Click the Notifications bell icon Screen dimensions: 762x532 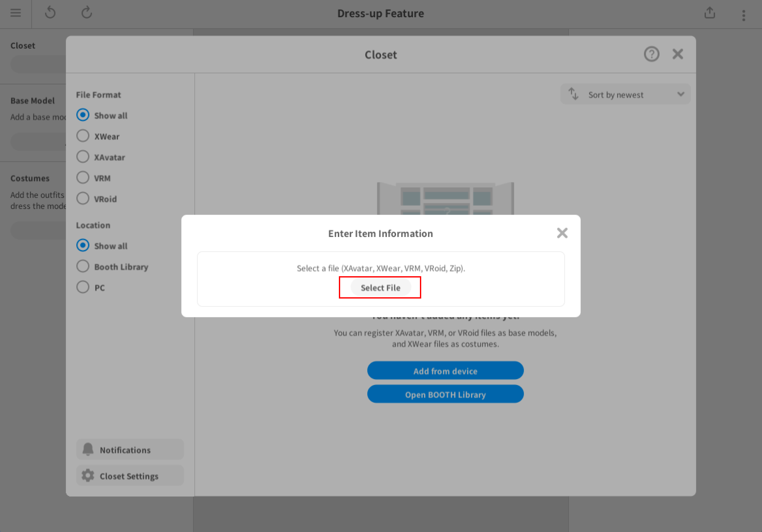(x=88, y=449)
